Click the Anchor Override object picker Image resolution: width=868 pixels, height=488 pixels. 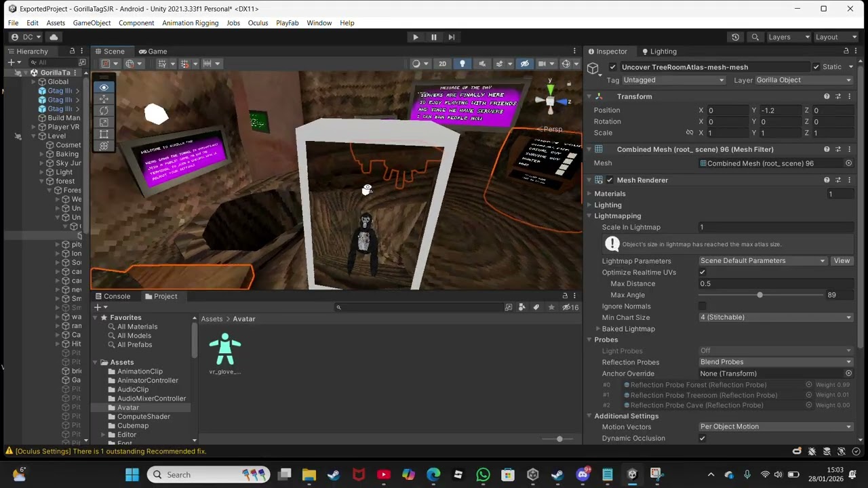[x=848, y=373]
